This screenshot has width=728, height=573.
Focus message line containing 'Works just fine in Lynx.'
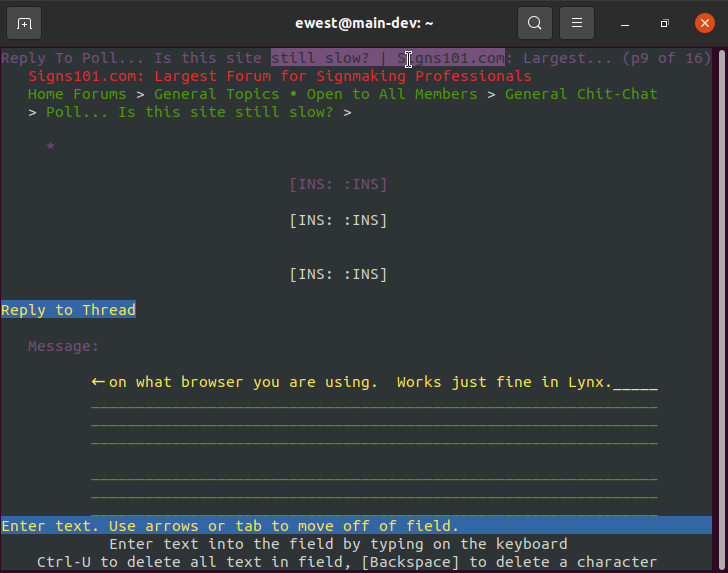374,382
